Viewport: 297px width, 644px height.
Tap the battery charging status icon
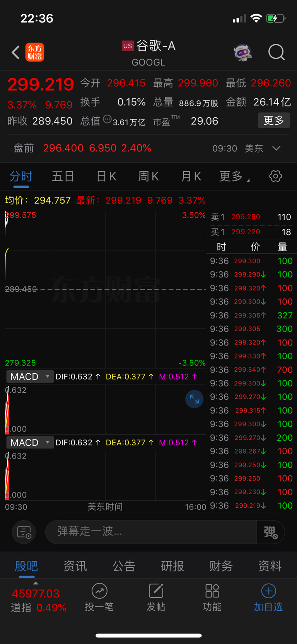click(276, 18)
